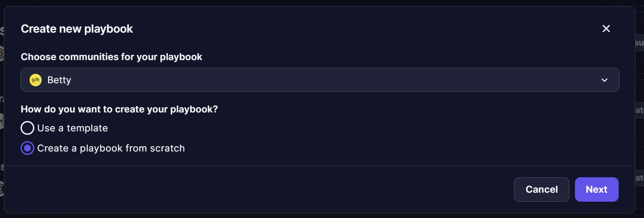Click the yellow Betty community avatar
This screenshot has height=218, width=644.
pyautogui.click(x=36, y=80)
